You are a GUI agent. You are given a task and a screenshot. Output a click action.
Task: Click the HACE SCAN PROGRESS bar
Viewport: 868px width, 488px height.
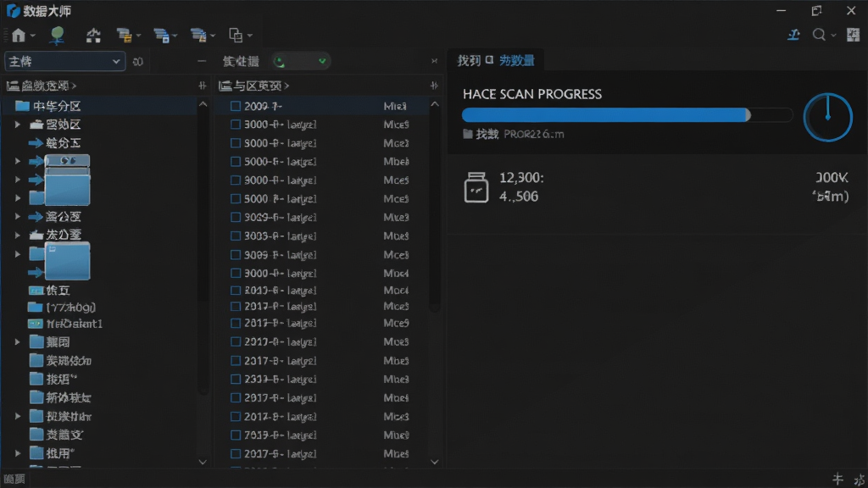tap(627, 115)
